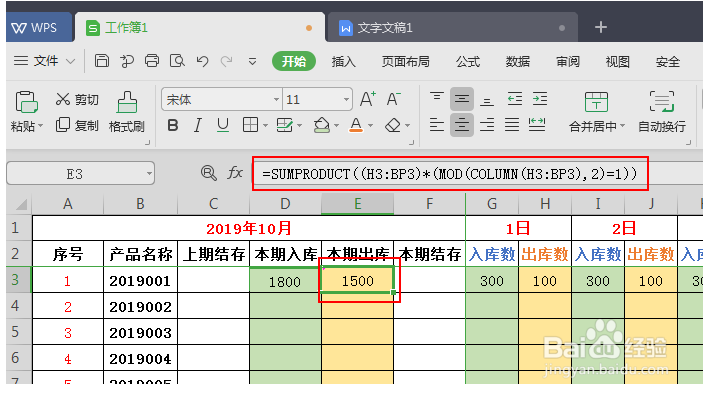
Task: Increase font size with A+ icon
Action: (x=368, y=99)
